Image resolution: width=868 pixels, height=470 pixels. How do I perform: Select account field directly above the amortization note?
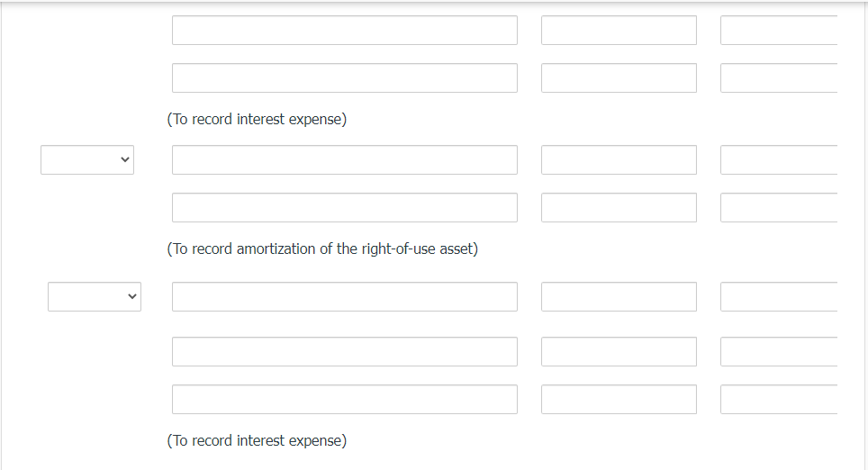[344, 208]
